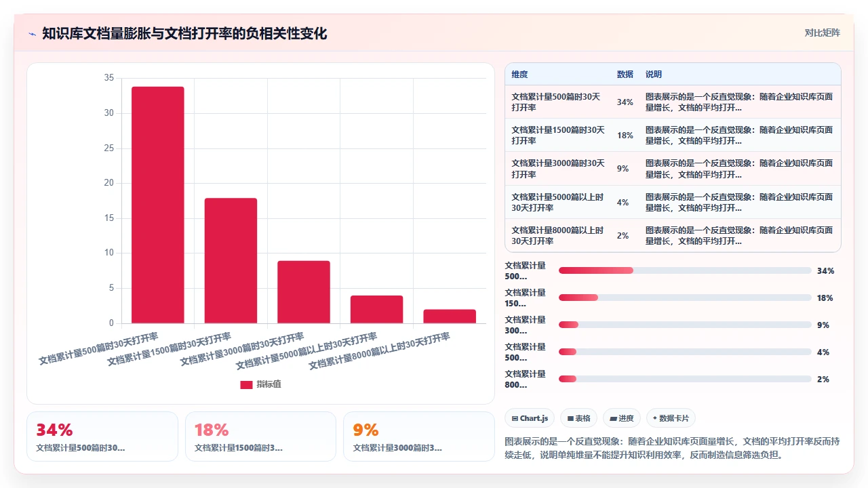
Task: Open the 34% summary data card
Action: 102,436
